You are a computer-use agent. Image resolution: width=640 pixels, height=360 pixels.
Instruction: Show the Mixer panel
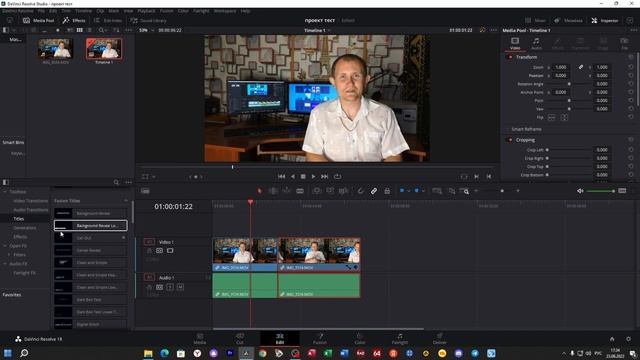(x=535, y=20)
